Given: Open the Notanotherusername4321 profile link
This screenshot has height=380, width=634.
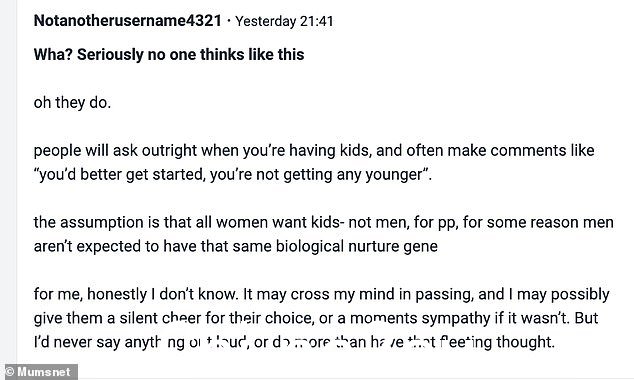Looking at the screenshot, I should [x=127, y=21].
